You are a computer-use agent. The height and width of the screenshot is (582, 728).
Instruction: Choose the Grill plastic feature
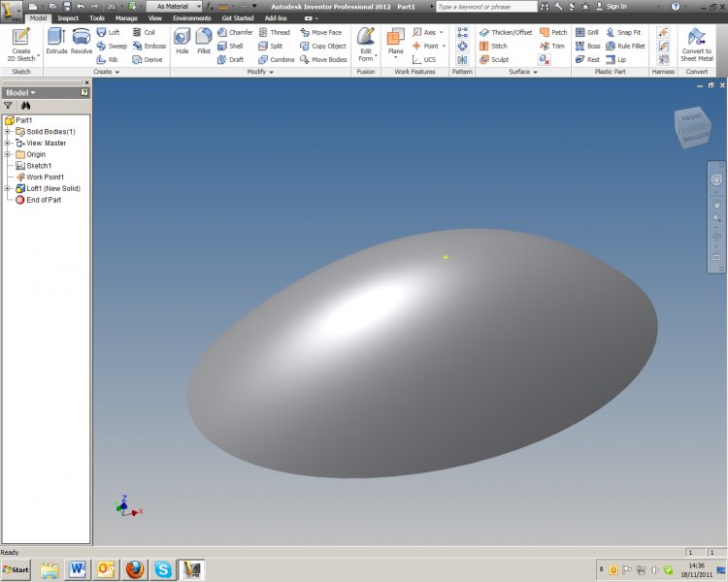coord(587,32)
